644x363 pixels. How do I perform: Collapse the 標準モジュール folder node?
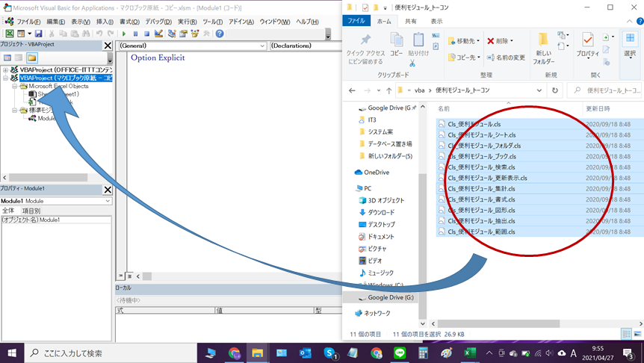(14, 110)
